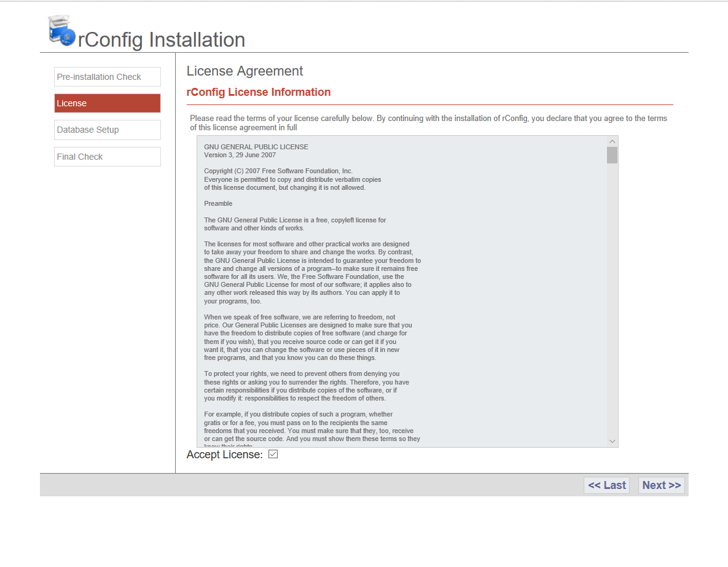This screenshot has width=728, height=567.
Task: Click the Next >> button
Action: 661,485
